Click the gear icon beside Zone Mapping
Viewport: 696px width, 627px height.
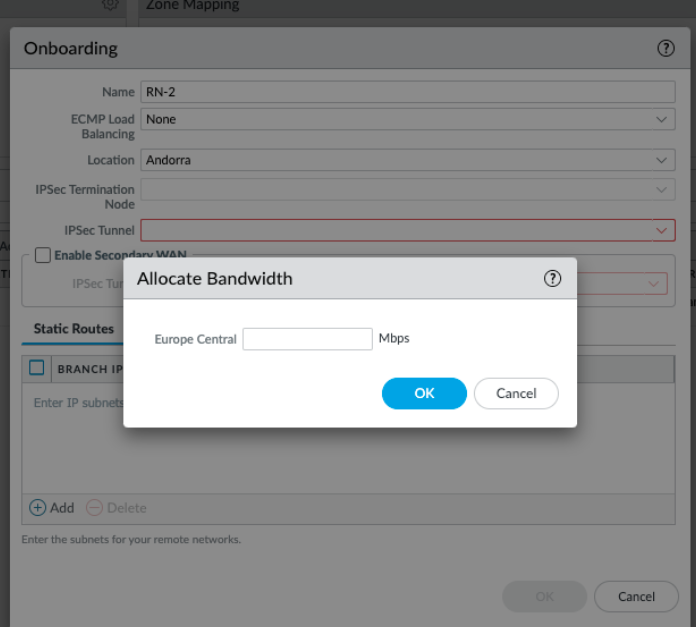point(110,5)
